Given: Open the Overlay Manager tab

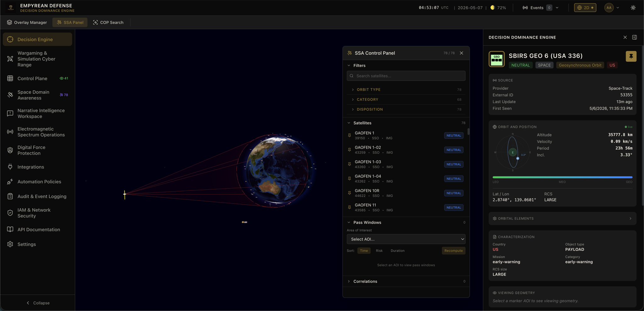Looking at the screenshot, I should (27, 22).
